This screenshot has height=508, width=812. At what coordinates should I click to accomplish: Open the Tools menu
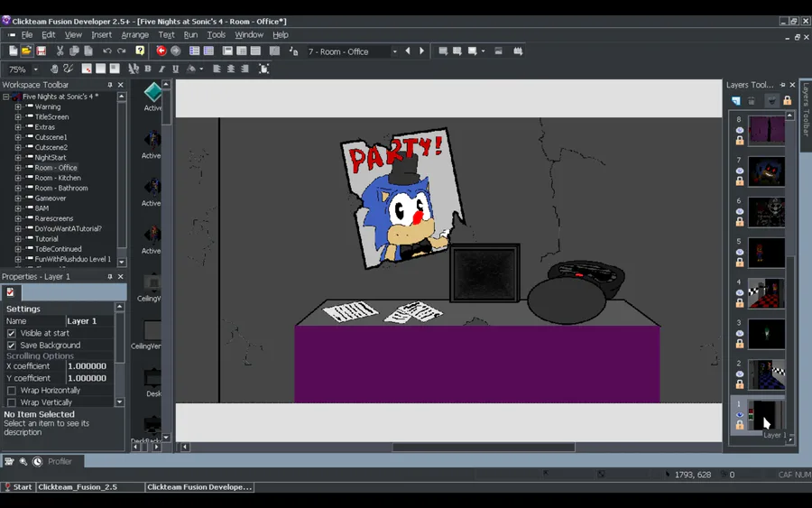click(x=216, y=34)
